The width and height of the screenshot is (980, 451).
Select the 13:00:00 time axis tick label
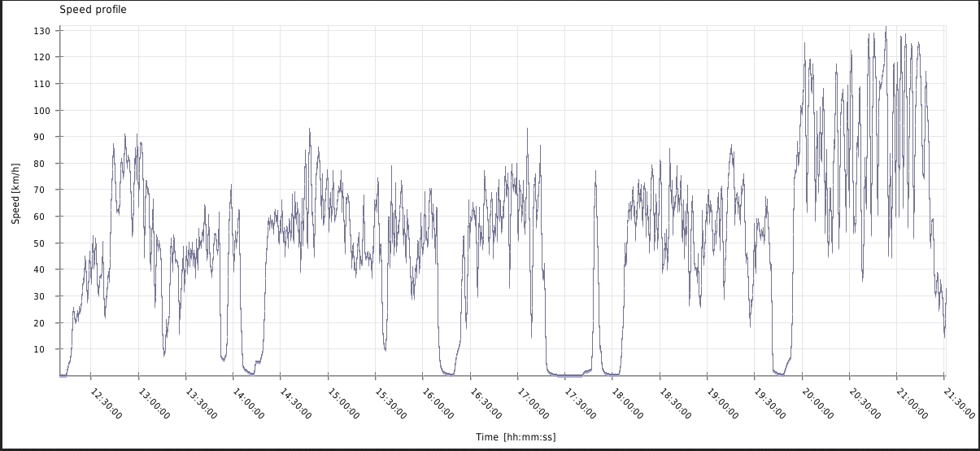pyautogui.click(x=153, y=401)
